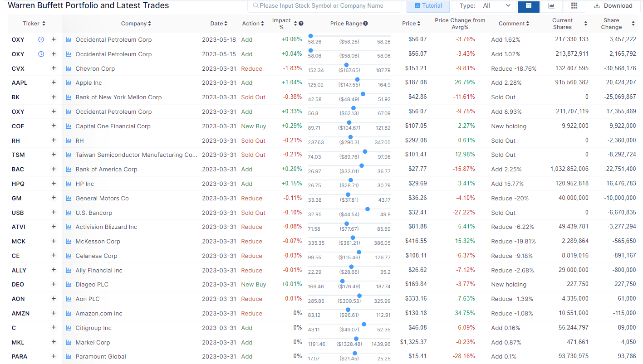Screen dimensions: 643x364
Task: Open the chart icon next to Diageo PLC
Action: pyautogui.click(x=69, y=285)
